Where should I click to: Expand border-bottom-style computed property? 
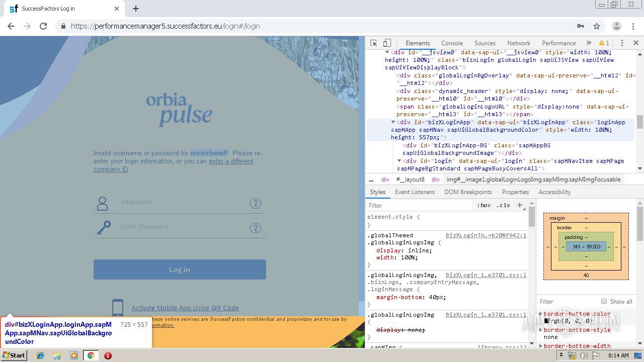pos(541,330)
